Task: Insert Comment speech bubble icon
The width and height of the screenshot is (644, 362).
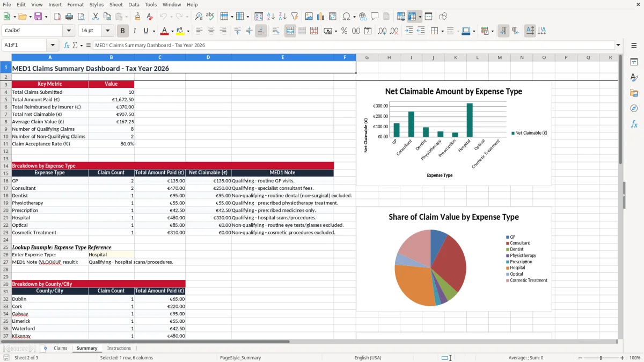Action: coord(375,17)
